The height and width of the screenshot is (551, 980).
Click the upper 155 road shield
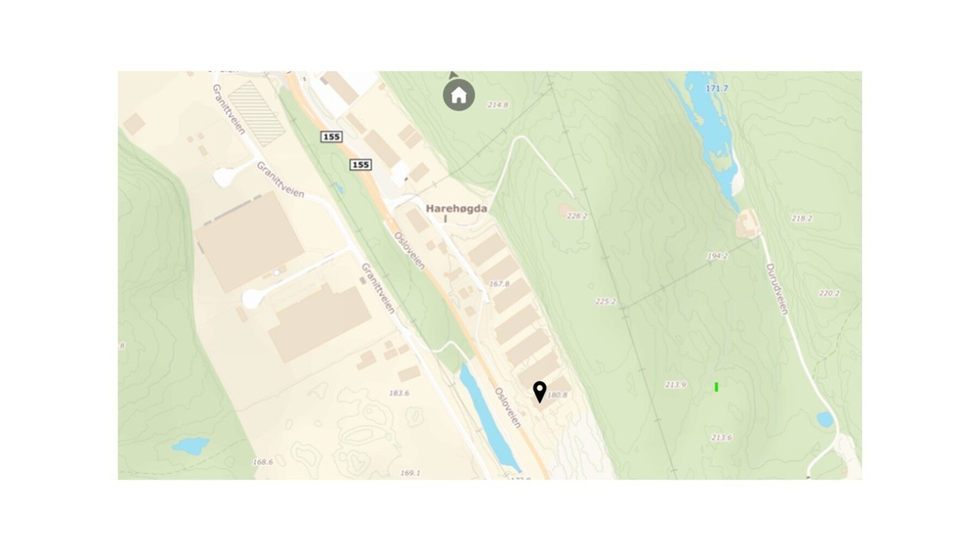[x=331, y=137]
